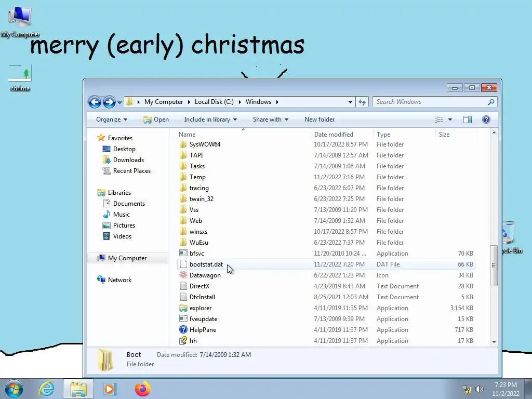Image resolution: width=532 pixels, height=399 pixels.
Task: Sort by the Type column header
Action: point(383,135)
